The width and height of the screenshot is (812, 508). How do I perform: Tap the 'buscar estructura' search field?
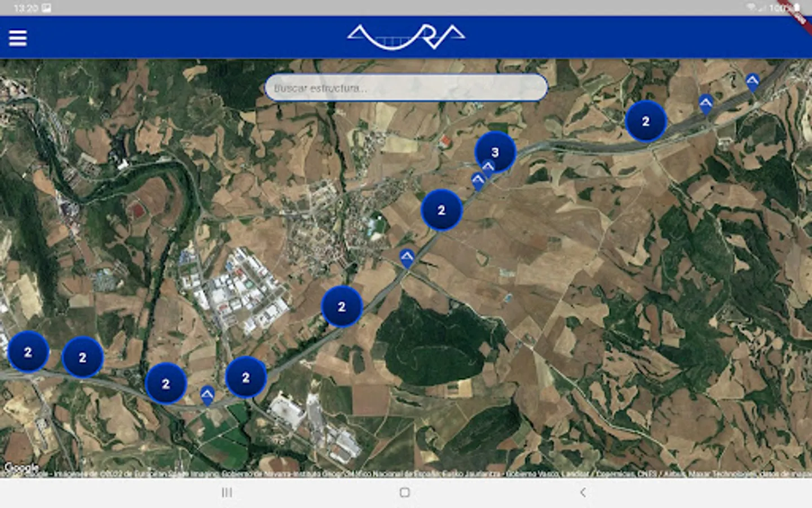coord(406,87)
